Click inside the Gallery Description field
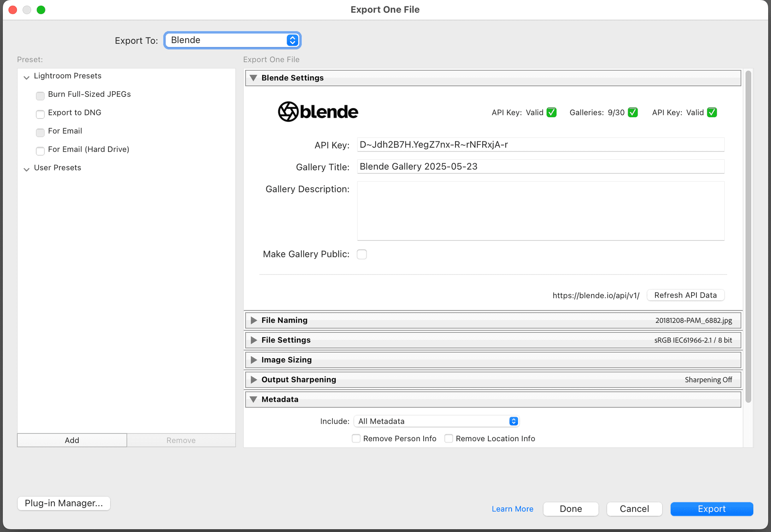The width and height of the screenshot is (771, 532). coord(540,211)
